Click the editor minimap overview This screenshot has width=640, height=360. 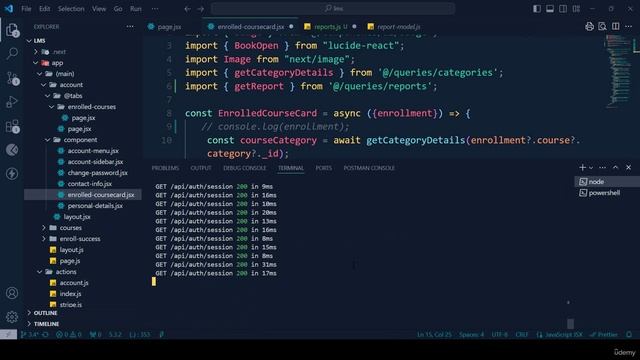point(618,71)
